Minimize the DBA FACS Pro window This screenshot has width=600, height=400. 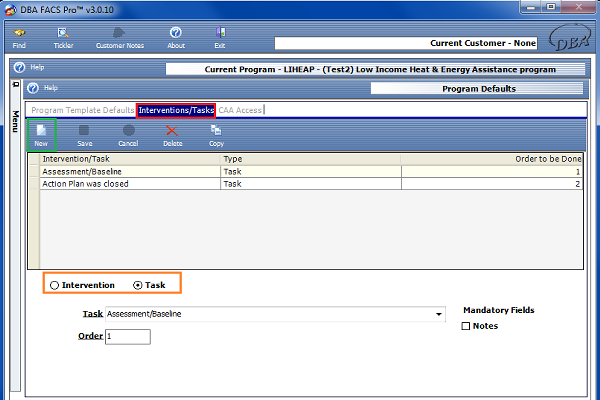[531, 7]
